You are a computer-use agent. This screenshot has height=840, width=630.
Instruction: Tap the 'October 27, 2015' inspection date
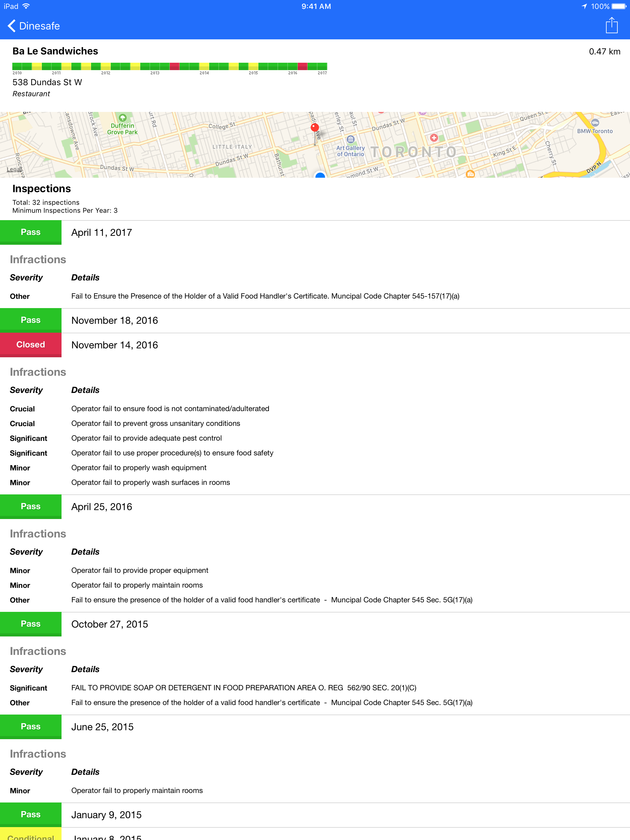click(110, 624)
